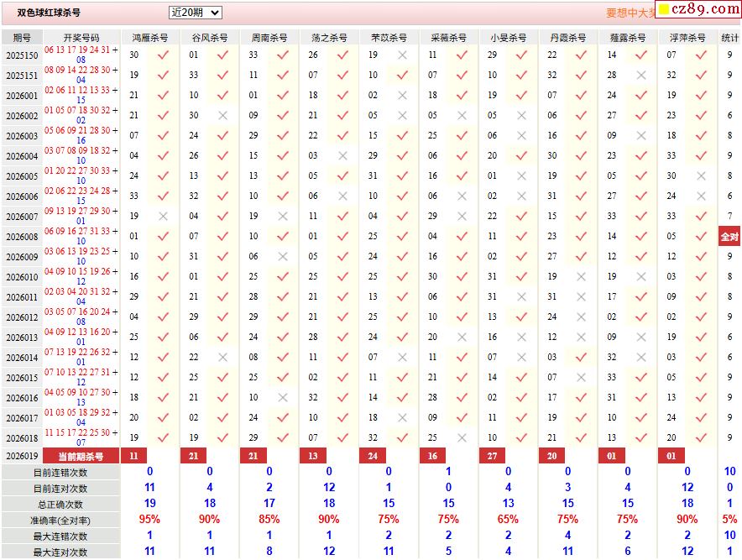Click the 要想中大奖 link text
Viewport: 742px width, 560px height.
click(x=630, y=13)
